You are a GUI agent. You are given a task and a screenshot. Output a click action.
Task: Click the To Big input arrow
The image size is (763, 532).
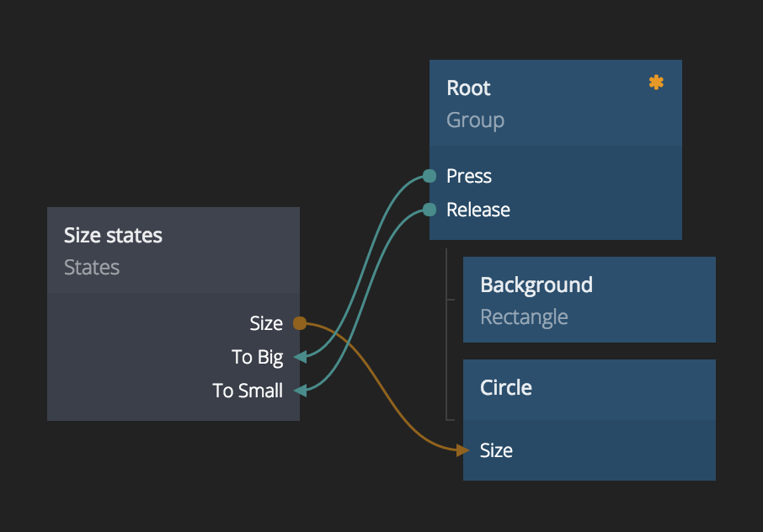pos(300,357)
